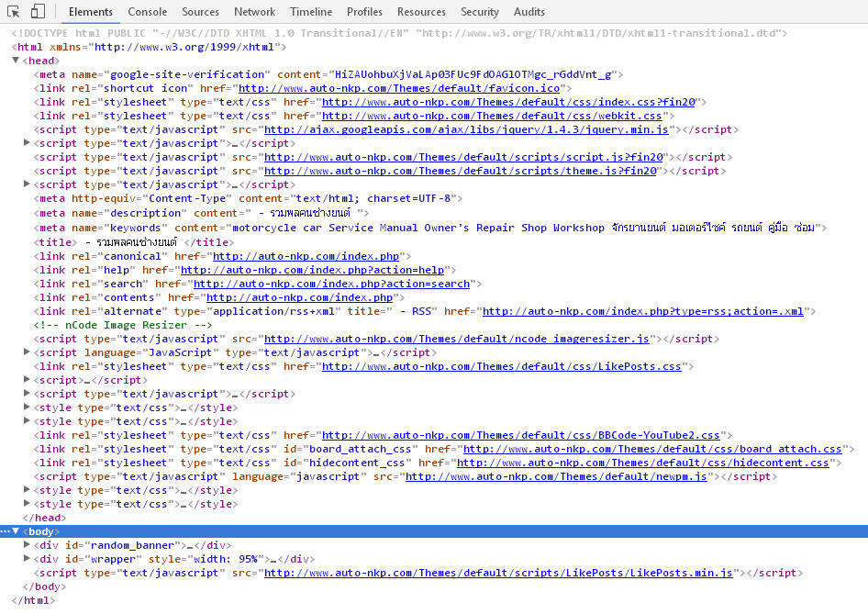
Task: Open the index.css?fin20 stylesheet link
Action: click(508, 102)
